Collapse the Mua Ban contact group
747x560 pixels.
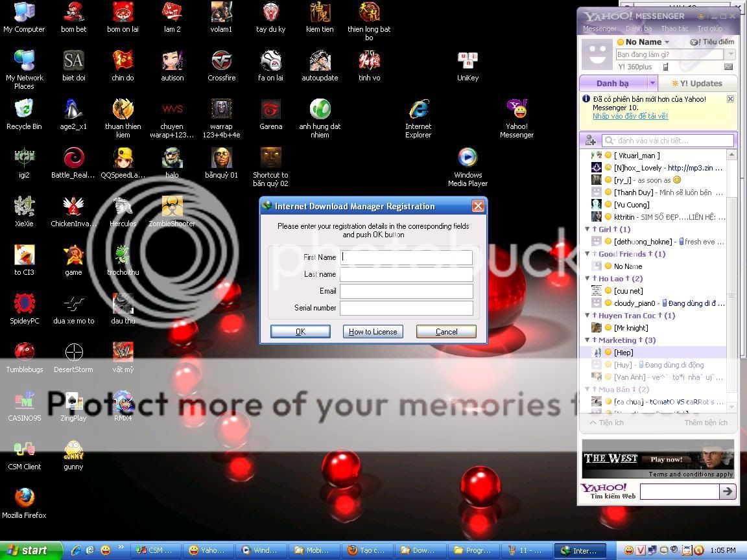click(587, 389)
